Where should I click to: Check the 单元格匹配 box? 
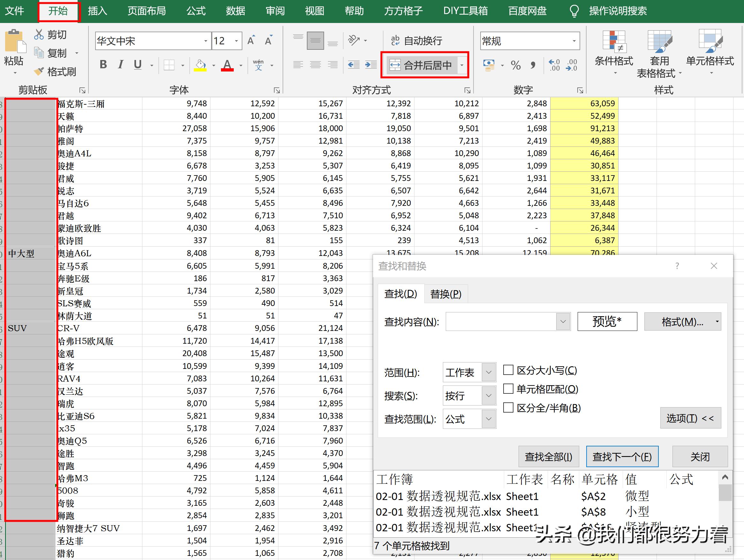[x=508, y=389]
